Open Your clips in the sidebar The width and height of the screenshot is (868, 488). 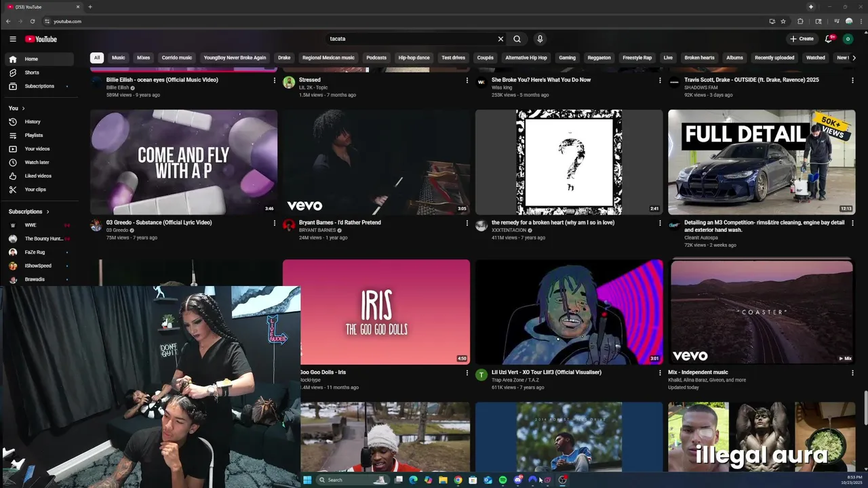(x=41, y=189)
